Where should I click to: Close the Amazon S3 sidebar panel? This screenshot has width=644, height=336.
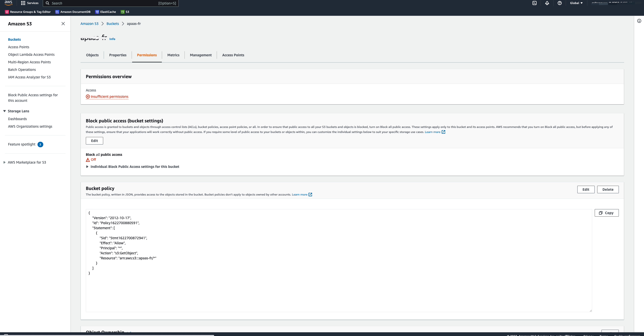tap(63, 24)
